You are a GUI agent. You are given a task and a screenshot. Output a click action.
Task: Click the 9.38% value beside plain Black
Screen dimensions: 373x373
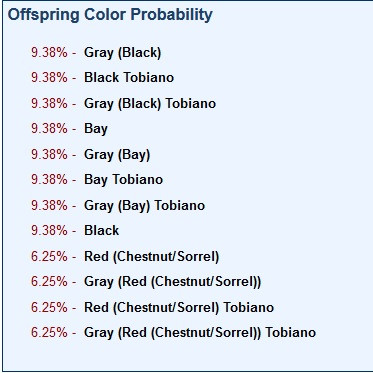tap(49, 231)
